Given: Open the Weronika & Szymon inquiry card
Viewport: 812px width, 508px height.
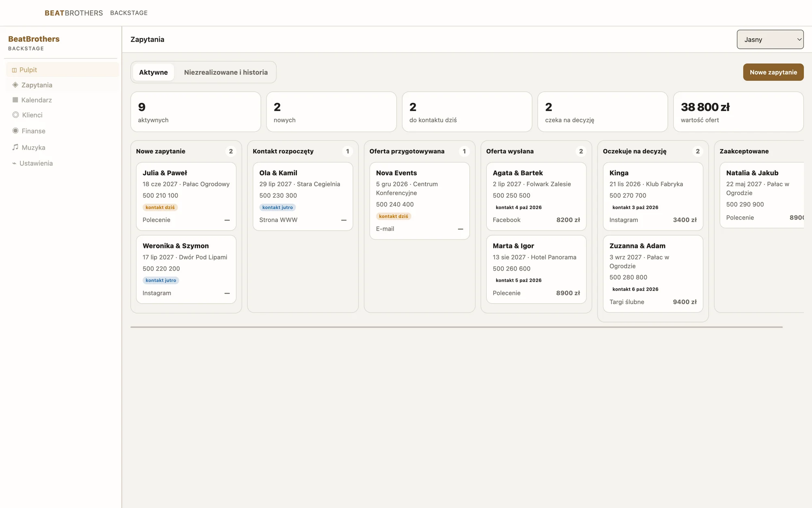Looking at the screenshot, I should point(186,269).
